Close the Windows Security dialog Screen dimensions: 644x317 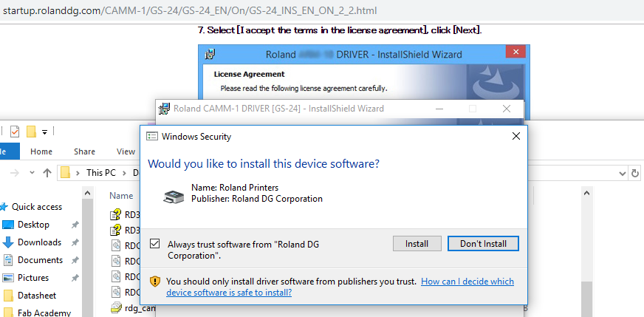point(515,136)
